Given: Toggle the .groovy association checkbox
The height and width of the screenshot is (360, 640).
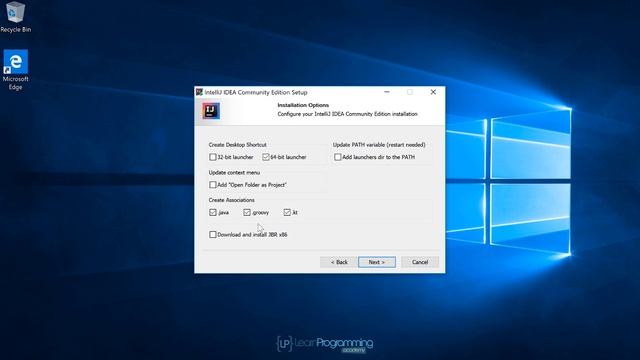Looking at the screenshot, I should tap(247, 213).
